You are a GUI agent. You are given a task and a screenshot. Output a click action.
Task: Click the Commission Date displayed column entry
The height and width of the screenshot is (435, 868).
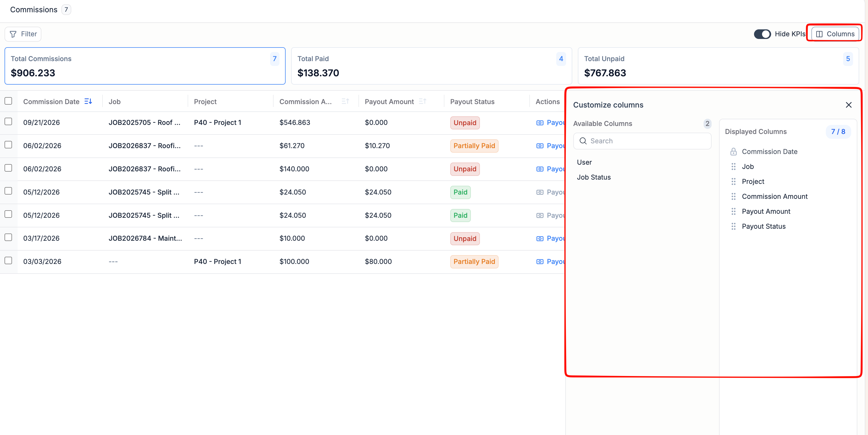[x=769, y=152]
